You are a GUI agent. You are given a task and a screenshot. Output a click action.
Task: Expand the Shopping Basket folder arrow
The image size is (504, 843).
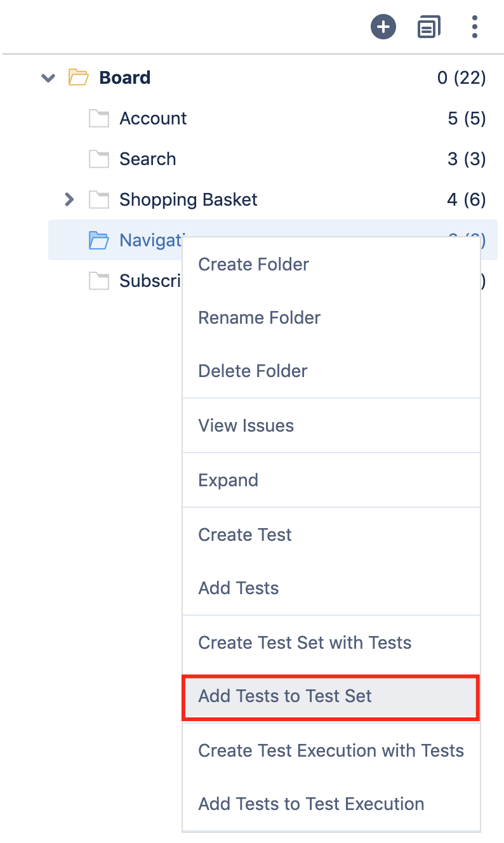point(69,199)
